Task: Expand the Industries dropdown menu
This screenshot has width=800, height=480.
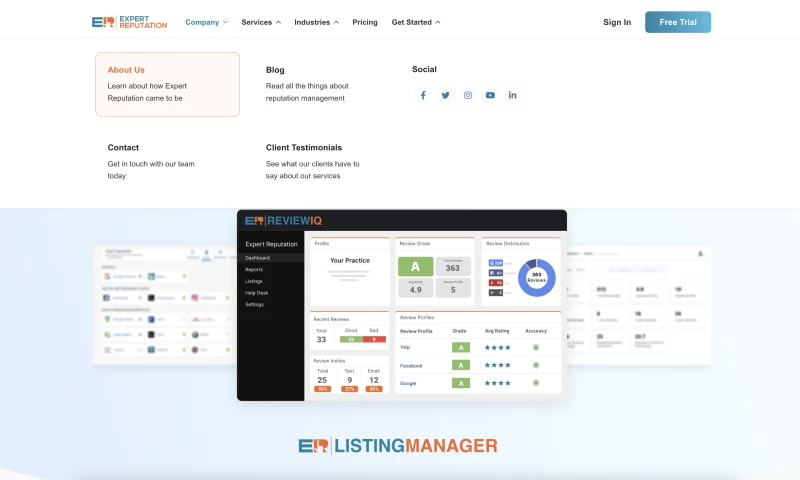Action: [316, 22]
